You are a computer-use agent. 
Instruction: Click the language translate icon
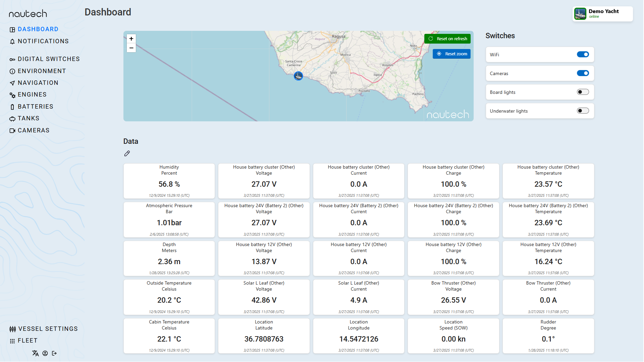tap(36, 353)
